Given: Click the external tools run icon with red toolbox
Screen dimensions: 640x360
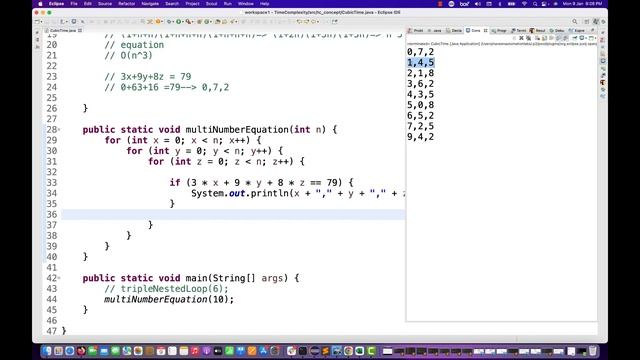Looking at the screenshot, I should 188,21.
